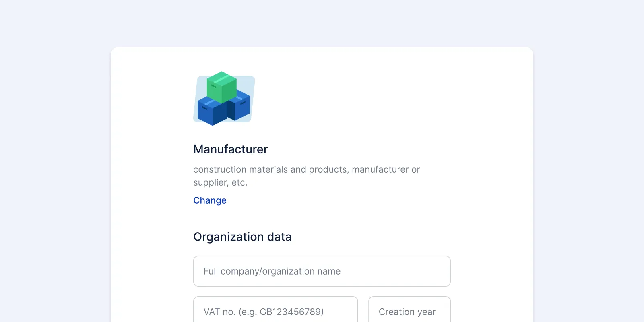644x322 pixels.
Task: Focus the Creation year field
Action: pyautogui.click(x=409, y=309)
